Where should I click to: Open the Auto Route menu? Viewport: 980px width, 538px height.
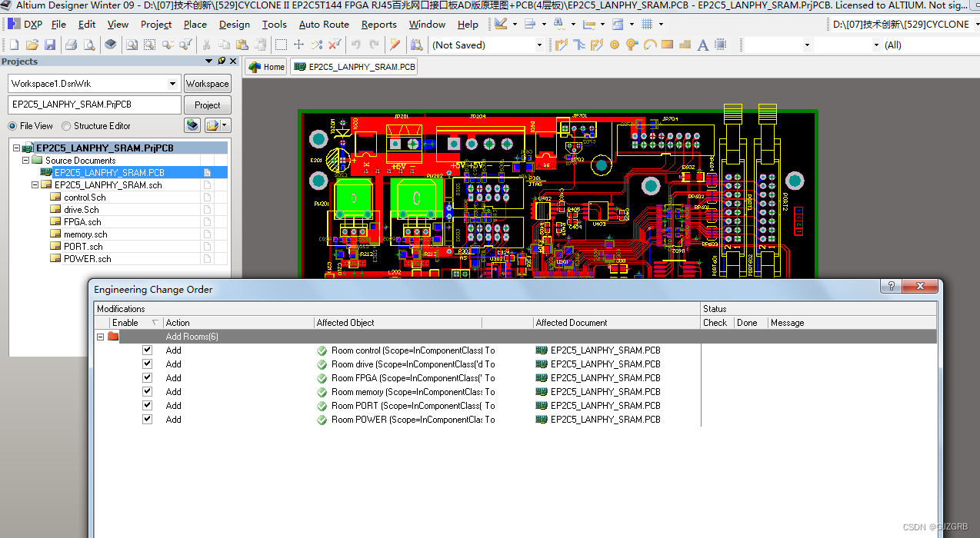pyautogui.click(x=324, y=24)
